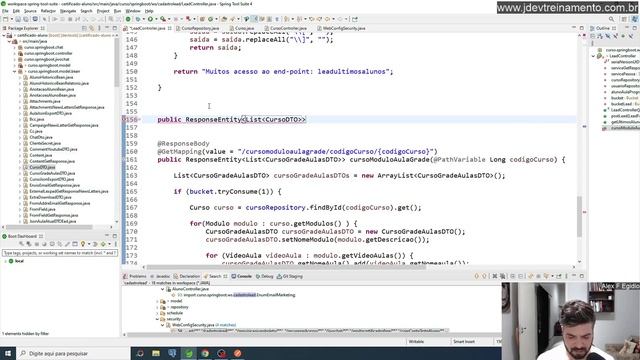Toggle Link with Editor in Package Explorer
Screen dimensions: 640x360
click(x=91, y=28)
